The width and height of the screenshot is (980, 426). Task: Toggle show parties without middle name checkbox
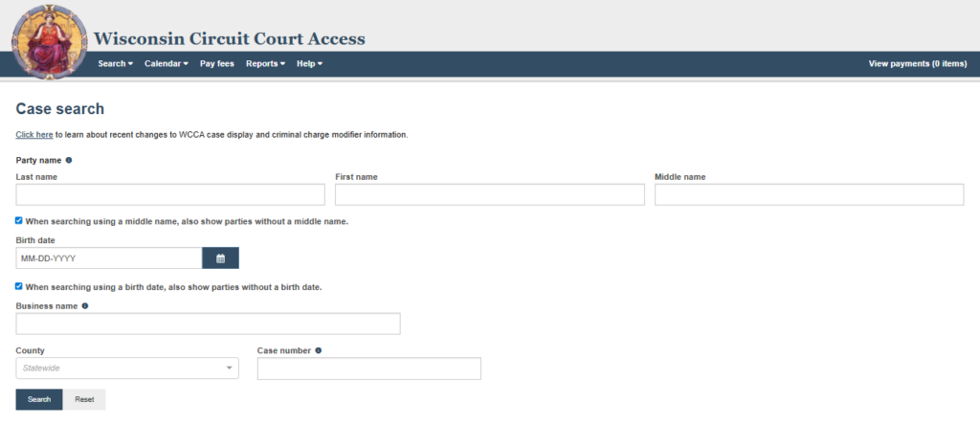(20, 221)
